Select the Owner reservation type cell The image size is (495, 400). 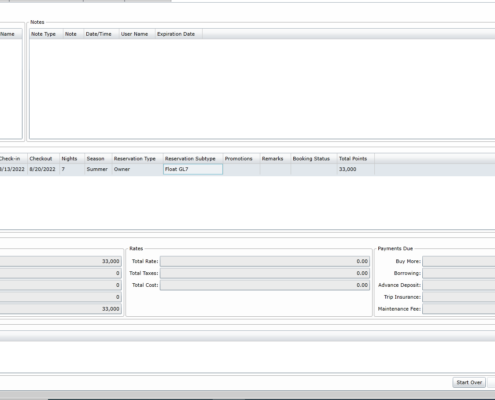point(137,169)
